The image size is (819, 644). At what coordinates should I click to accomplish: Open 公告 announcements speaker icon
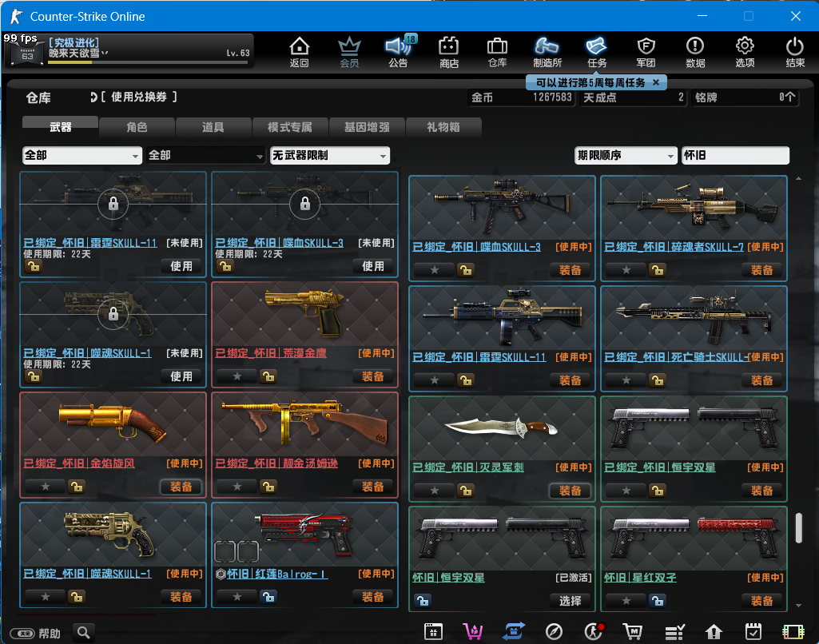398,52
